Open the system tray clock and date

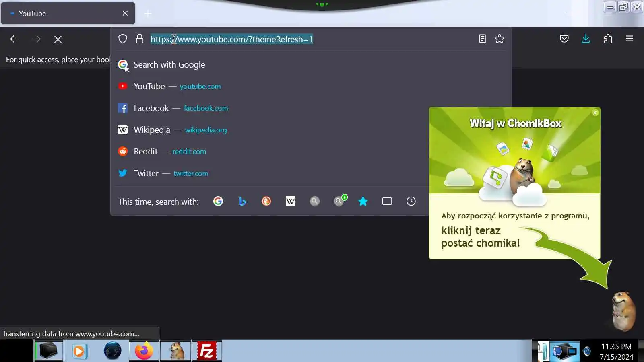pos(616,352)
